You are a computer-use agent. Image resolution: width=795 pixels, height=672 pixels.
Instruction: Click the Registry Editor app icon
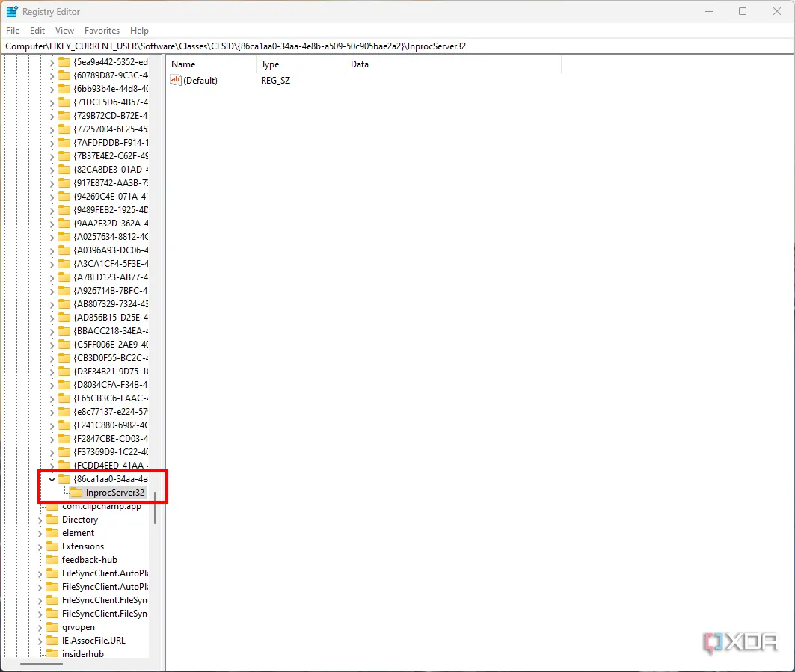[12, 11]
